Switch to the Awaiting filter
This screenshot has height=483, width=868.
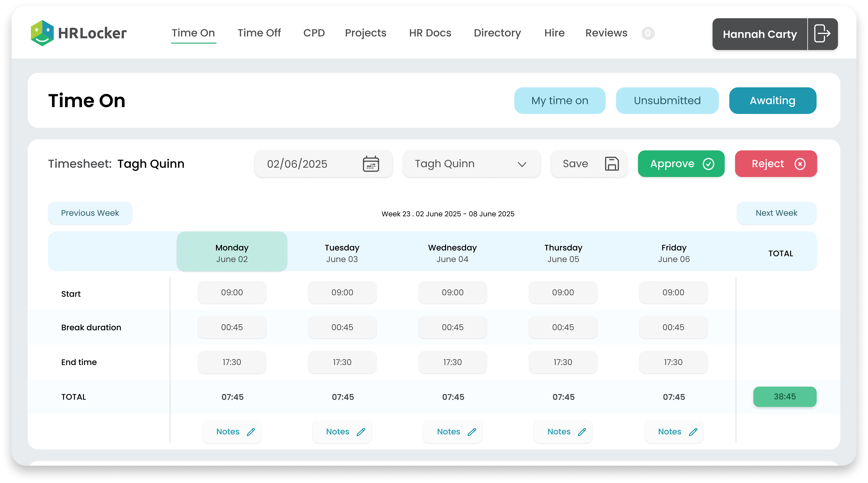tap(772, 101)
